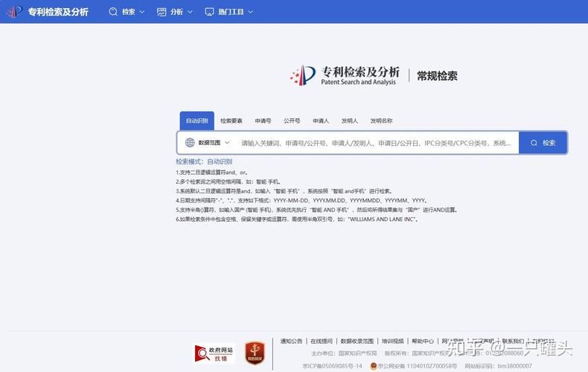Open the 在线提问 footer link
Viewport: 588px width, 372px height.
[x=322, y=341]
